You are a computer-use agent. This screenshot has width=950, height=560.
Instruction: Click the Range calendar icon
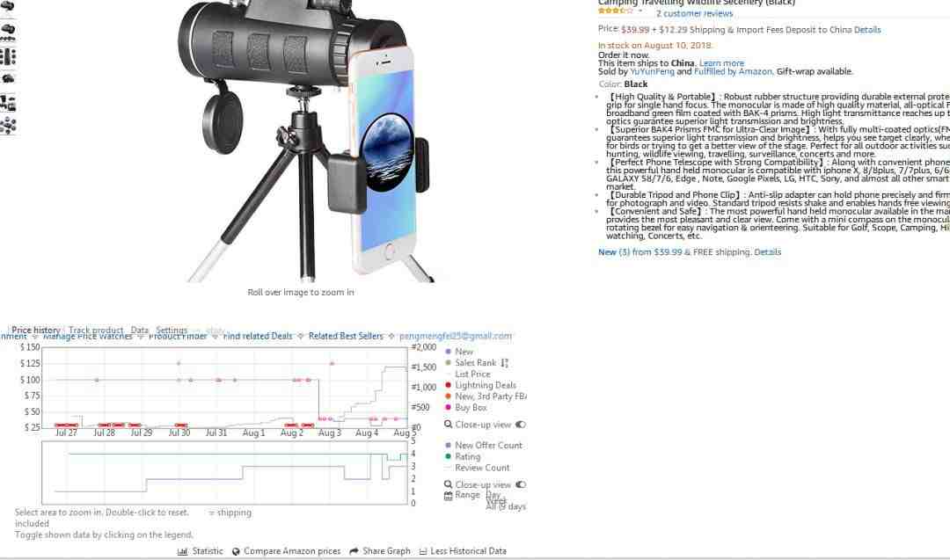pos(449,495)
